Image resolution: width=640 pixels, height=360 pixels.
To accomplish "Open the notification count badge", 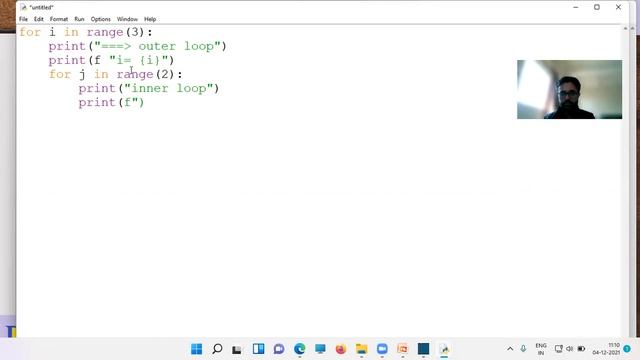I will point(627,349).
